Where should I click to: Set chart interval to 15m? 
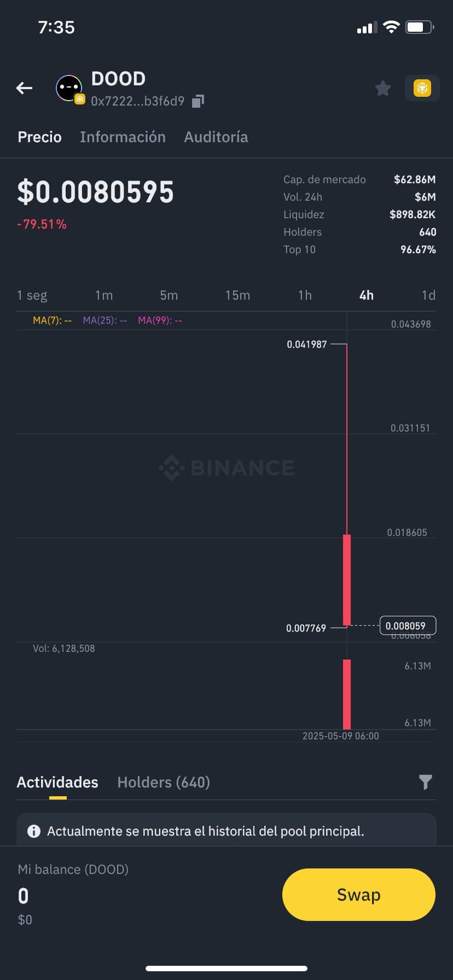point(237,295)
